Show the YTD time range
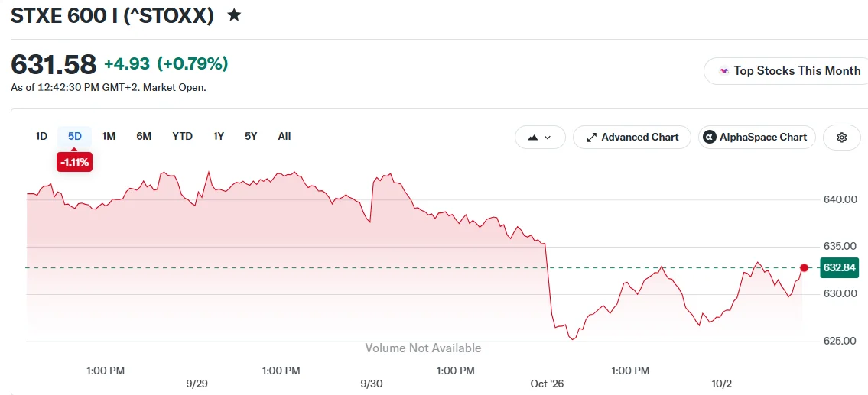The width and height of the screenshot is (868, 395). point(182,136)
